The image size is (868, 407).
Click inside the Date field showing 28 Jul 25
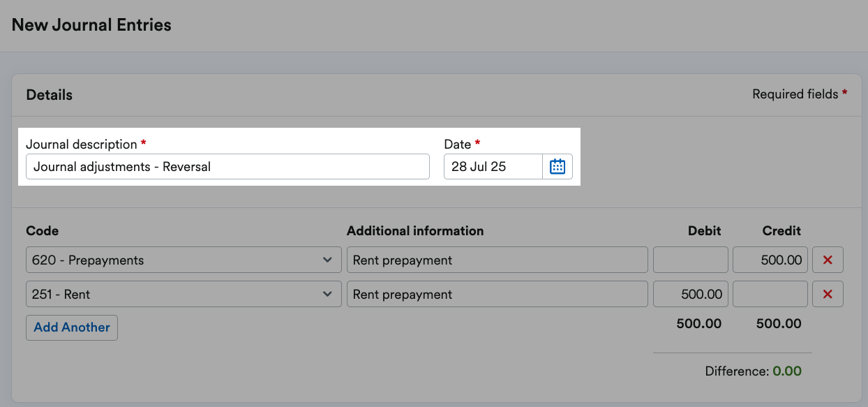click(x=492, y=166)
